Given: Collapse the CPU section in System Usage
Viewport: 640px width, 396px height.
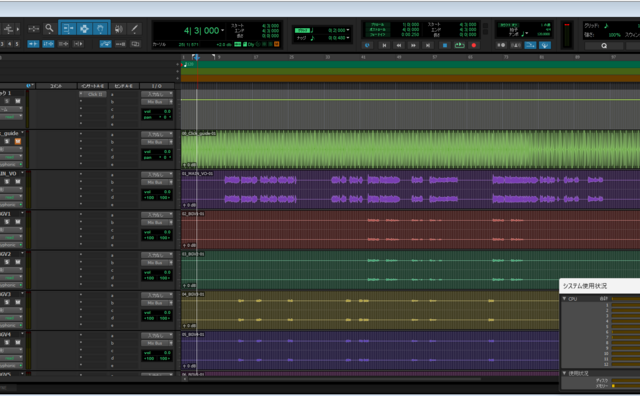Looking at the screenshot, I should (564, 299).
